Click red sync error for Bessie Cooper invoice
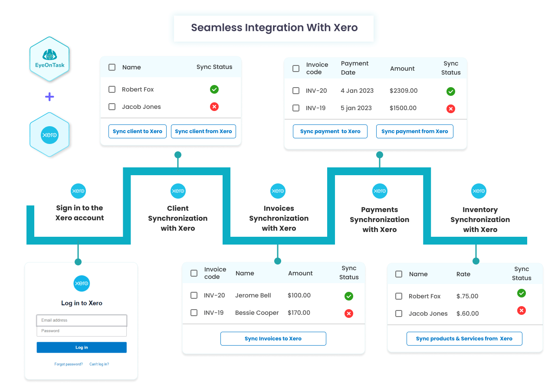558x392 pixels. tap(349, 314)
